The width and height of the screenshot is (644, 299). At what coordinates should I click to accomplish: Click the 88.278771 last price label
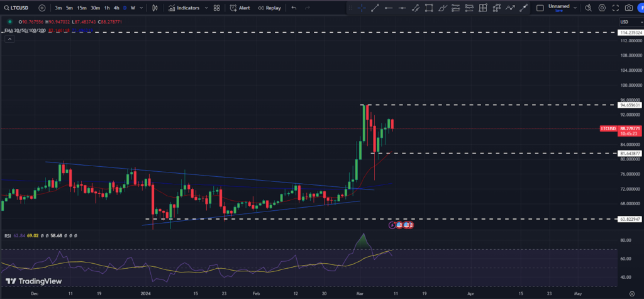pos(630,128)
